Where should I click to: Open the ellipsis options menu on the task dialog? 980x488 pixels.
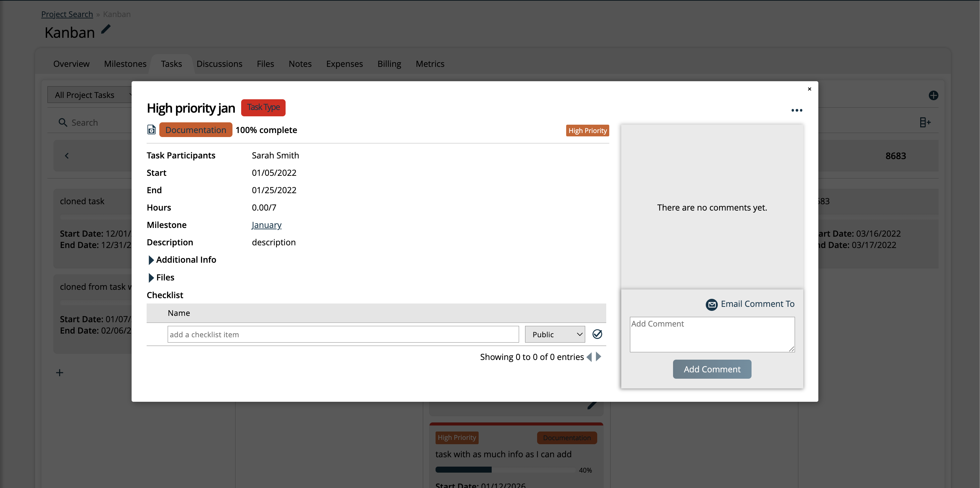797,110
